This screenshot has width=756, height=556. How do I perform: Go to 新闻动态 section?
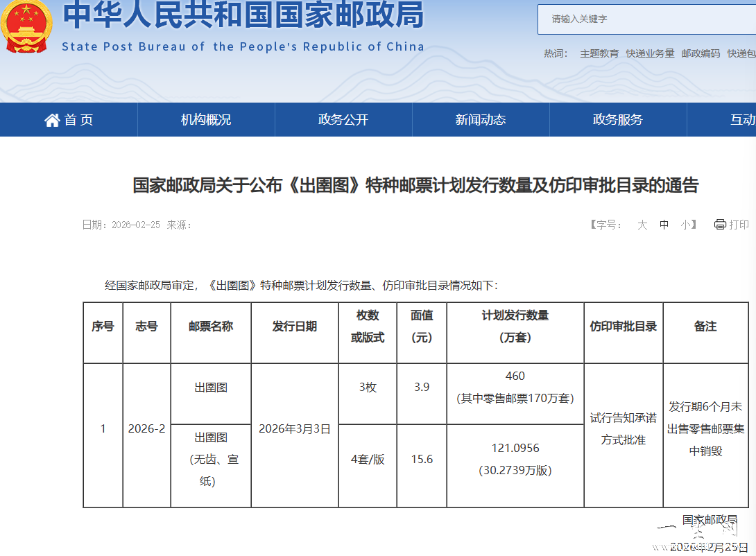[481, 120]
